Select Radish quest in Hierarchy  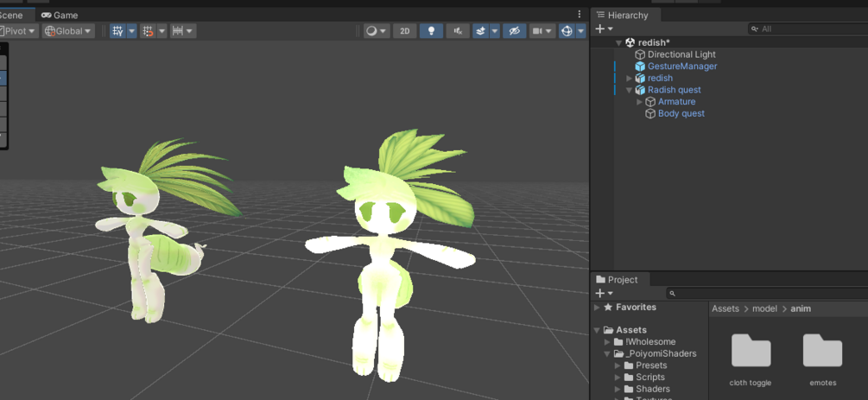click(x=675, y=90)
